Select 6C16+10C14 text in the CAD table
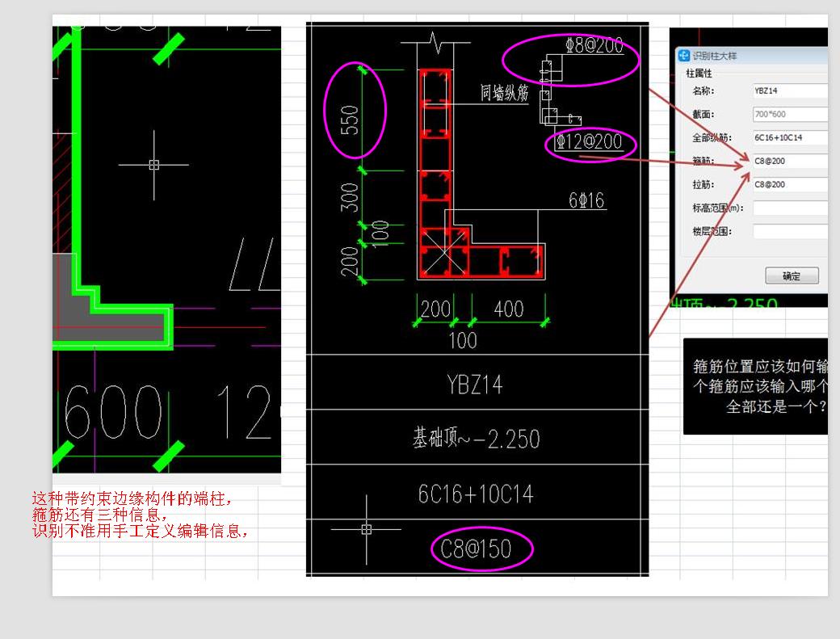 coord(476,494)
